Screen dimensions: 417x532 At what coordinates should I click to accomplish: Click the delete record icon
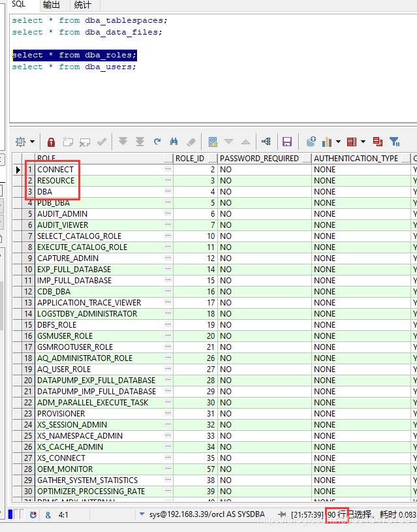(84, 142)
